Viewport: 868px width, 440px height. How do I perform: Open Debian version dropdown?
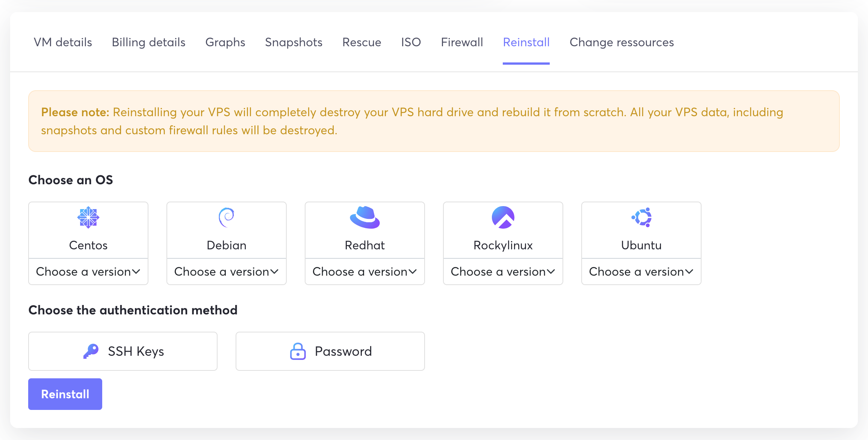point(227,272)
